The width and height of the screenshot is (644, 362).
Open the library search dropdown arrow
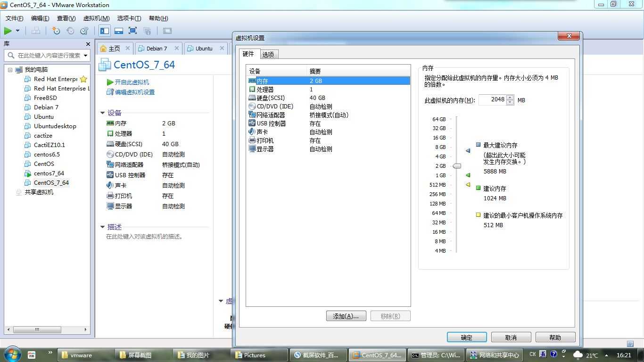(x=85, y=55)
